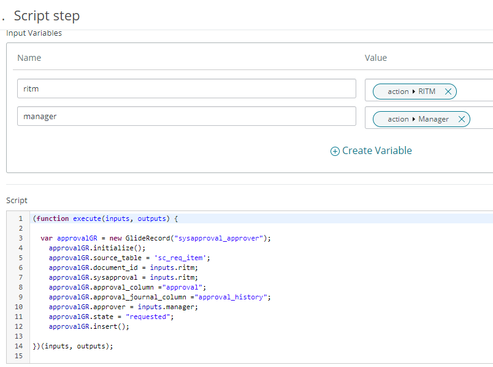This screenshot has height=367, width=493.
Task: Click the approval_journal_column approval_history line
Action: (160, 297)
